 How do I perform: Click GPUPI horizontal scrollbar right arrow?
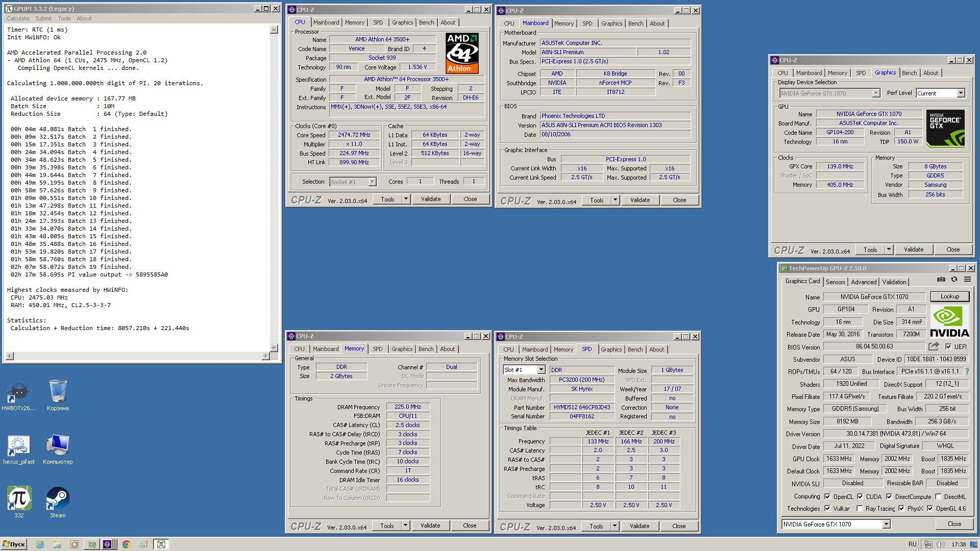(x=265, y=356)
